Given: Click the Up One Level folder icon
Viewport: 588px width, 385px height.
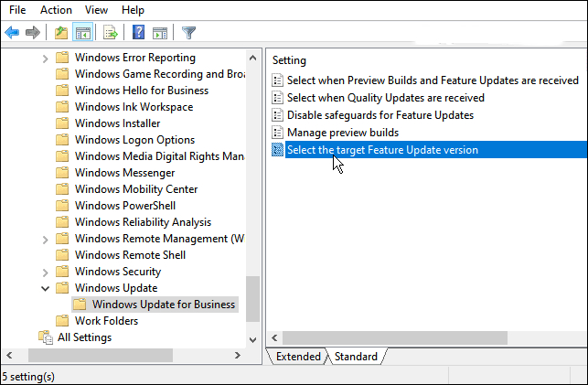Looking at the screenshot, I should 61,33.
